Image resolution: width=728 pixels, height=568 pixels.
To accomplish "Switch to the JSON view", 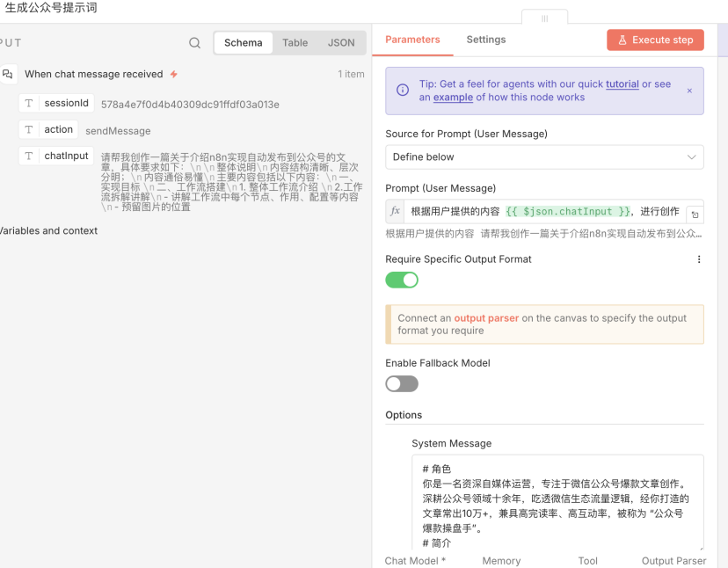I will pos(341,42).
